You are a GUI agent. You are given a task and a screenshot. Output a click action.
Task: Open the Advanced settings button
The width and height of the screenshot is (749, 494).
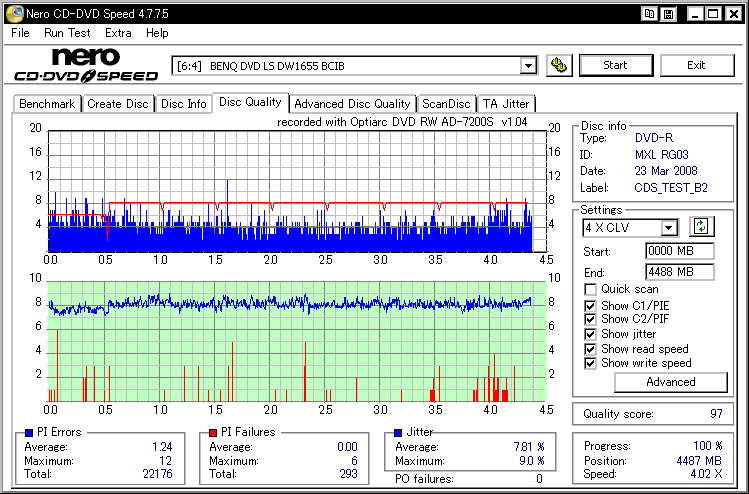click(670, 382)
